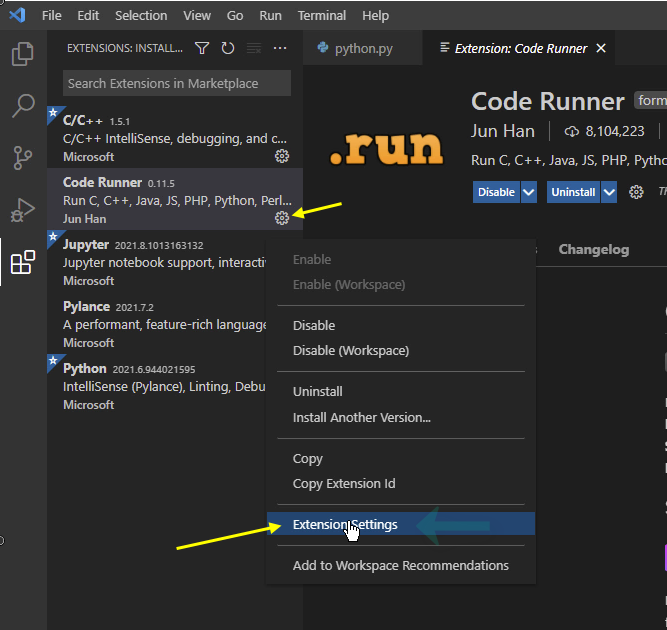Image resolution: width=667 pixels, height=630 pixels.
Task: Open the Edit menu
Action: click(x=88, y=16)
